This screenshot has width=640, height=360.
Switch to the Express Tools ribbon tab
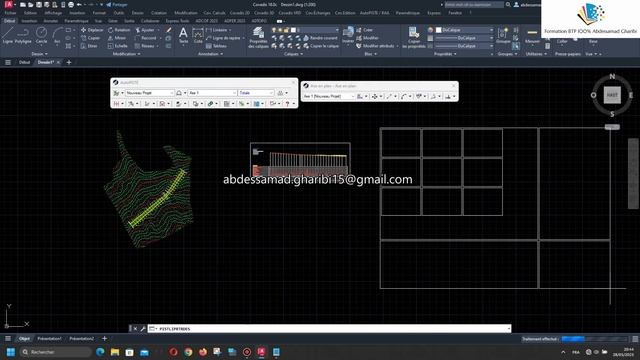pyautogui.click(x=177, y=21)
